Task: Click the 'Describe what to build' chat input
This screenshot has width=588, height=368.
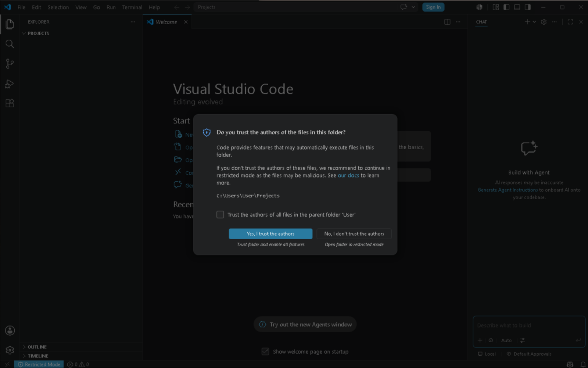Action: coord(529,325)
